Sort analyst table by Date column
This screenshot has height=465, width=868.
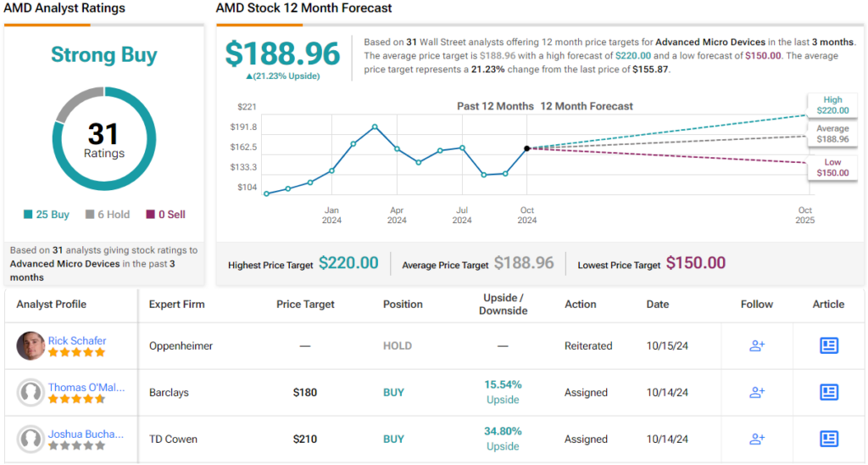pos(657,304)
